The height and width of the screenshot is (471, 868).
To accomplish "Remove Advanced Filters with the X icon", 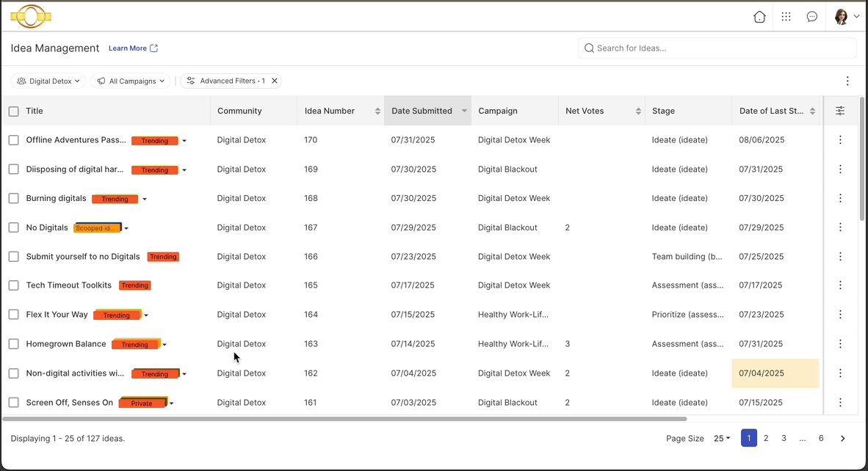I will tap(275, 81).
